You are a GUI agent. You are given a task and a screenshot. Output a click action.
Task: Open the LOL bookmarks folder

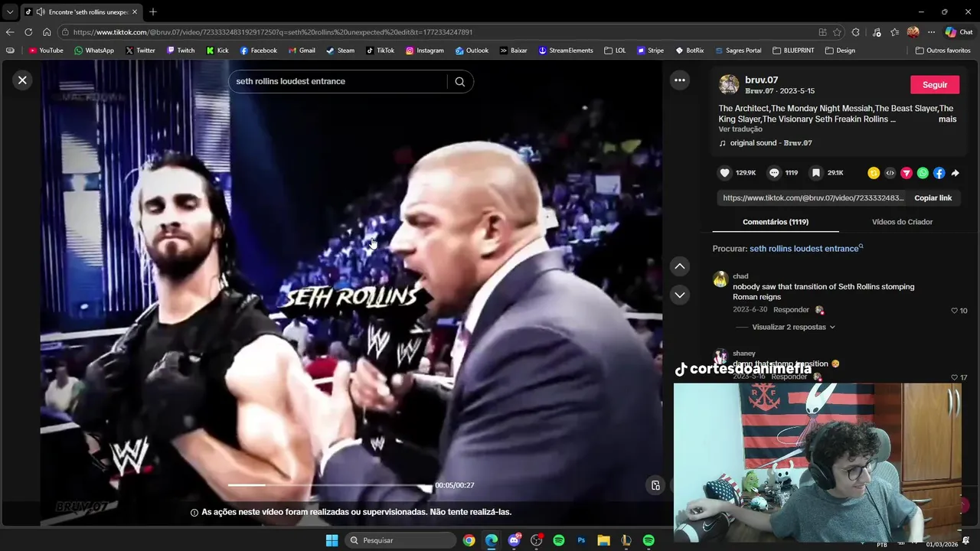[615, 51]
